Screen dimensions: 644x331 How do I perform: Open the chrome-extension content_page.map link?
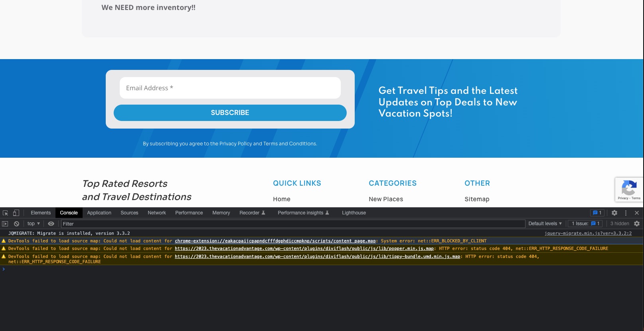point(275,241)
